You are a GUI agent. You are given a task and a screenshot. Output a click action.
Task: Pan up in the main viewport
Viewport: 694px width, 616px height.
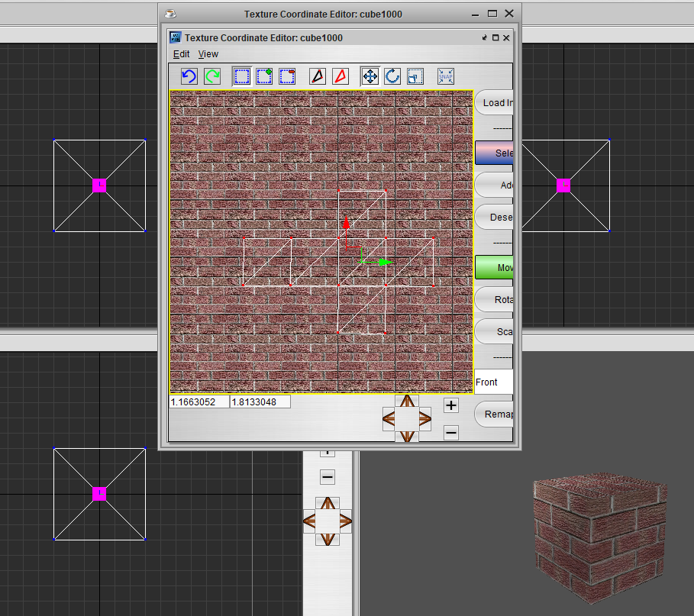(x=328, y=503)
